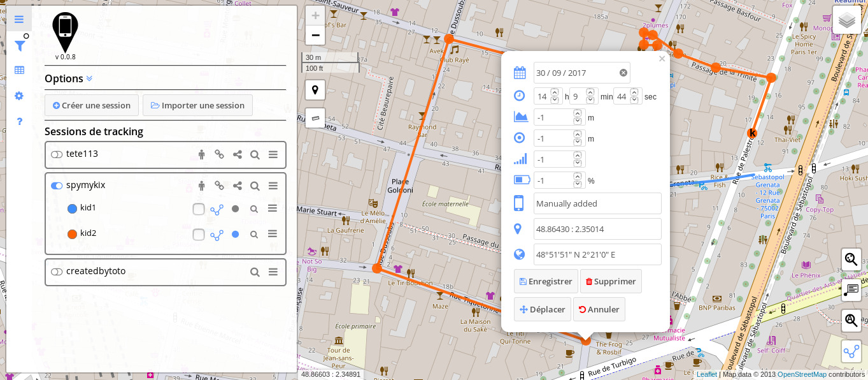Screen dimensions: 868x380
Task: Zoom to createdbytoto session with magnifier
Action: pos(255,272)
